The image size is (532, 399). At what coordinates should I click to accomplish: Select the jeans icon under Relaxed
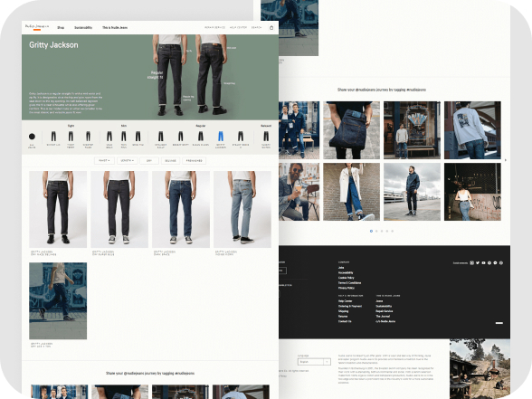(x=266, y=137)
